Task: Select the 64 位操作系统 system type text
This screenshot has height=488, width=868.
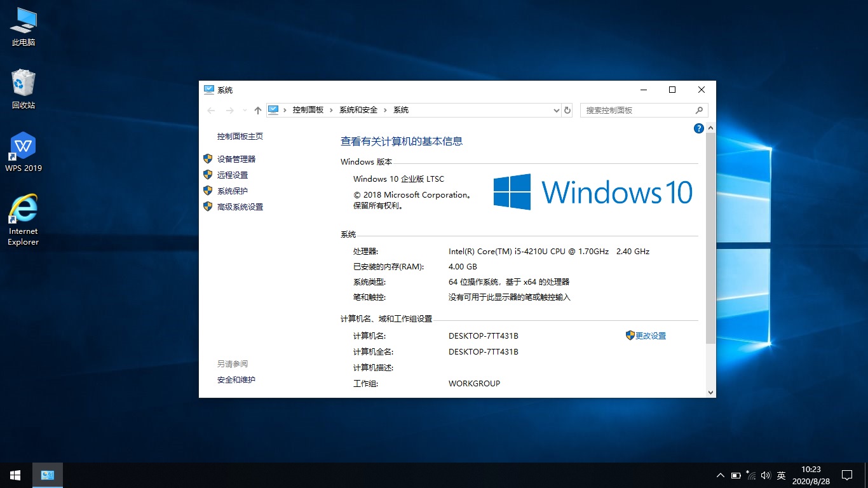Action: 509,282
